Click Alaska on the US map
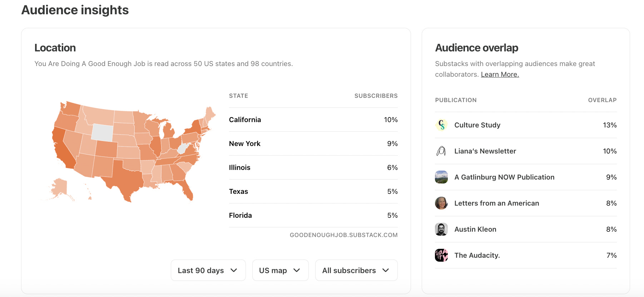644x297 pixels. [x=60, y=188]
